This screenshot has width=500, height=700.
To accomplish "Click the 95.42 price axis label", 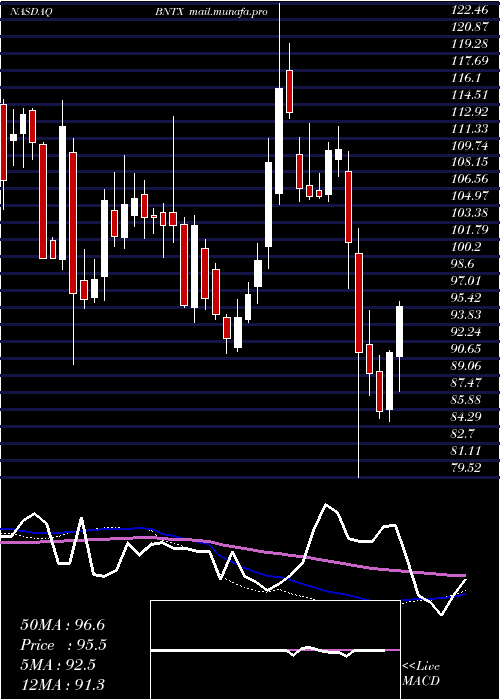I will [x=466, y=298].
